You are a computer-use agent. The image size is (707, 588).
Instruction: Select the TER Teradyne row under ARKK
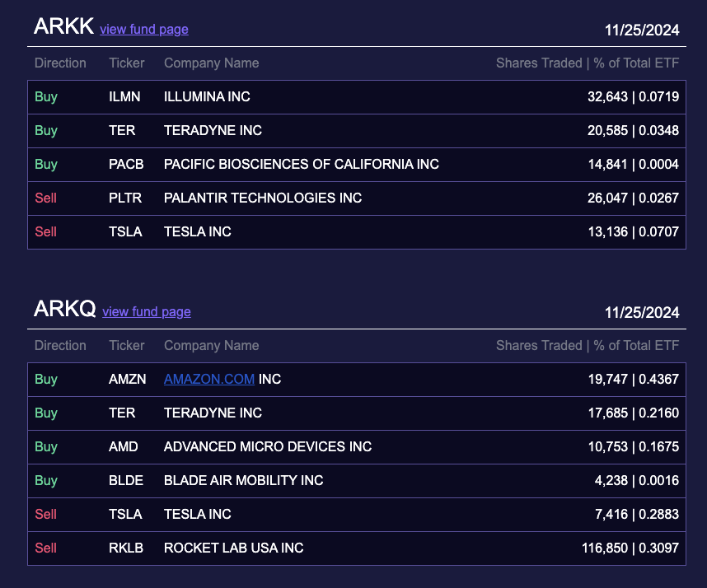pyautogui.click(x=354, y=130)
